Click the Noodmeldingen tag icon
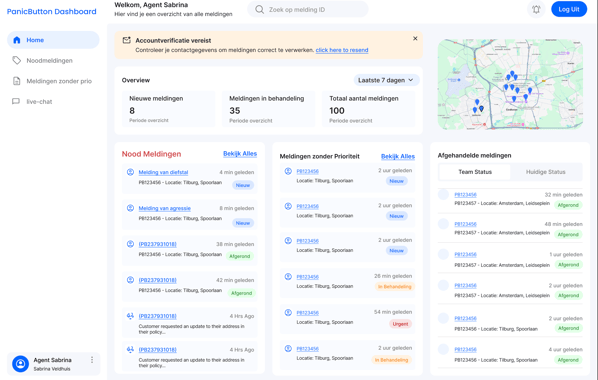Viewport: 598px width, 380px height. [x=16, y=60]
